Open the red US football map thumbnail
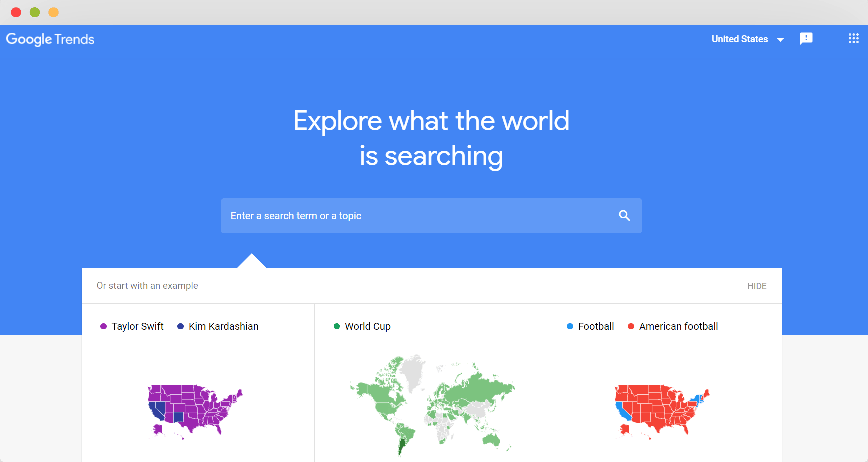The height and width of the screenshot is (462, 868). [x=662, y=411]
